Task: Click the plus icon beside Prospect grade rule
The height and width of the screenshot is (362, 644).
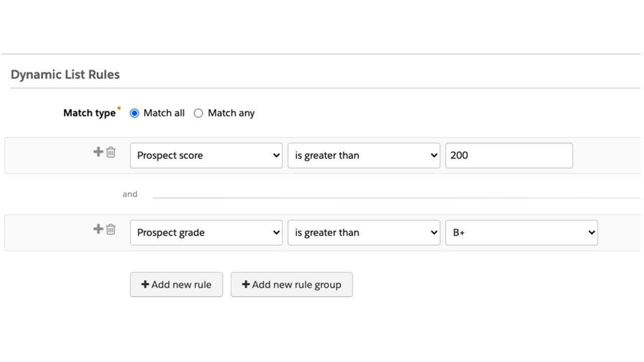Action: click(98, 229)
